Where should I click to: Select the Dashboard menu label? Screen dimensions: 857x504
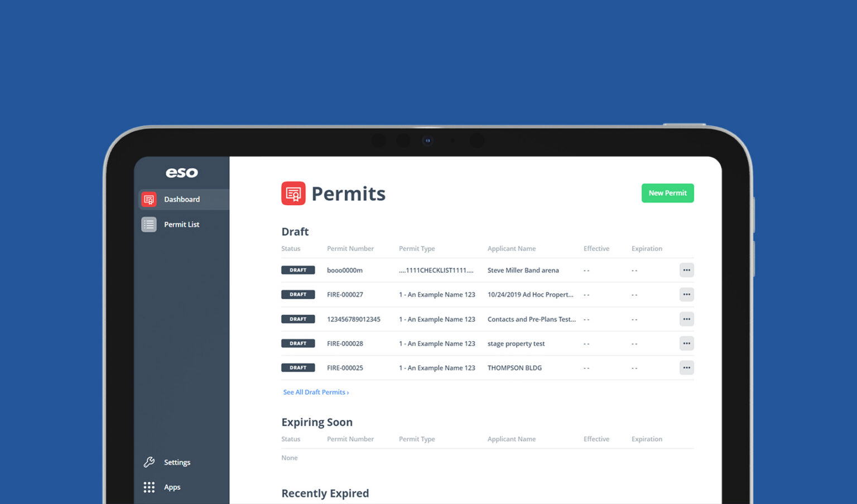[x=182, y=200]
